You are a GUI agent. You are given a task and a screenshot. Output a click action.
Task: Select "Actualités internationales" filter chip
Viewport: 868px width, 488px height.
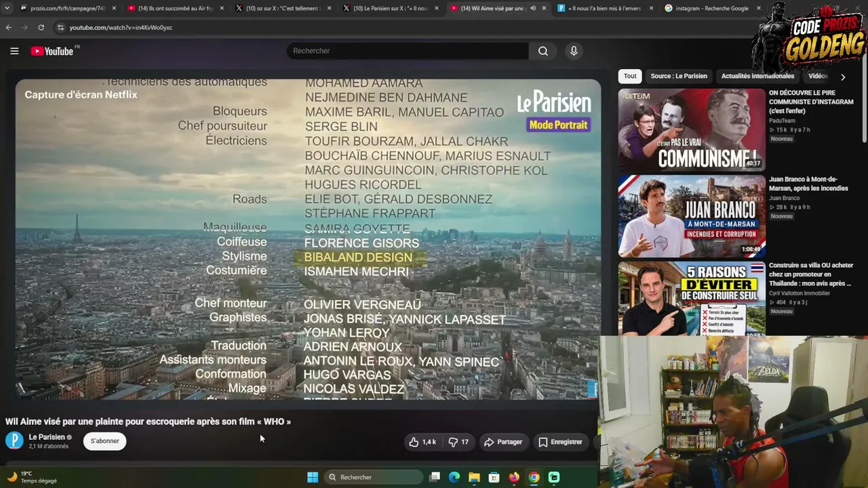point(757,77)
